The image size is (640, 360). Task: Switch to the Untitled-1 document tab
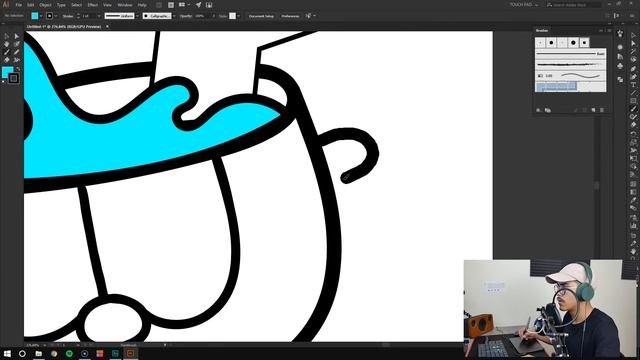[x=63, y=27]
